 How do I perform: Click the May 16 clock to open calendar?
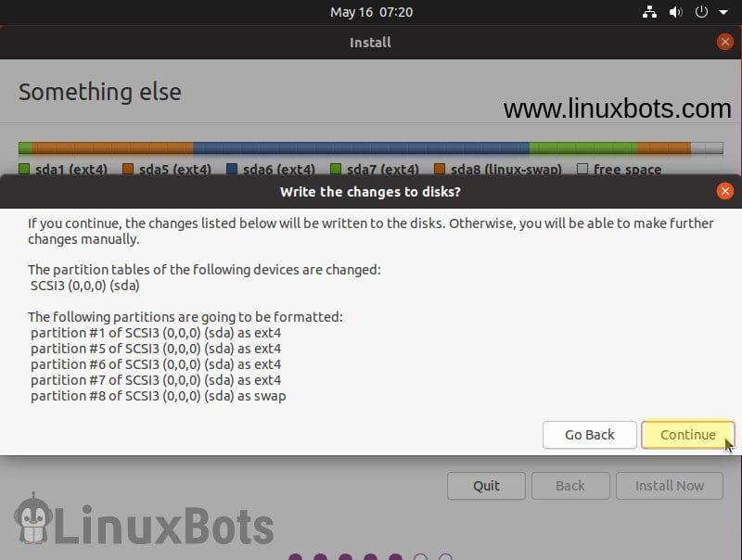point(370,12)
